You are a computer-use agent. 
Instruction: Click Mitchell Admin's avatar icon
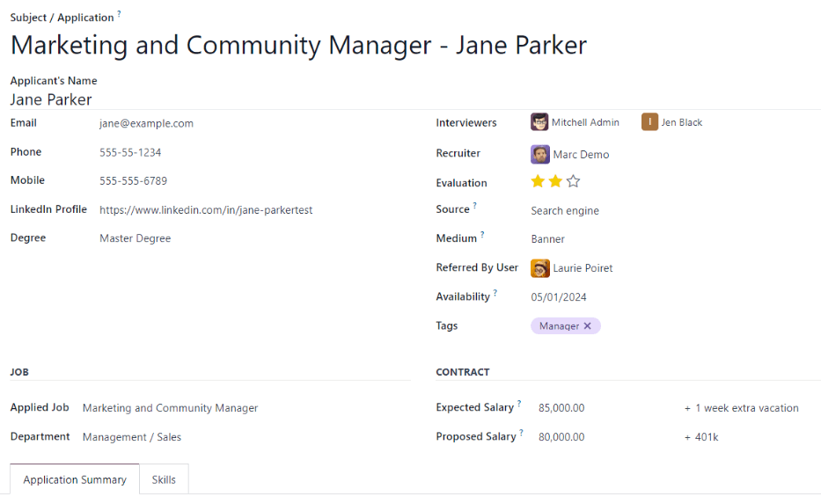pyautogui.click(x=539, y=122)
